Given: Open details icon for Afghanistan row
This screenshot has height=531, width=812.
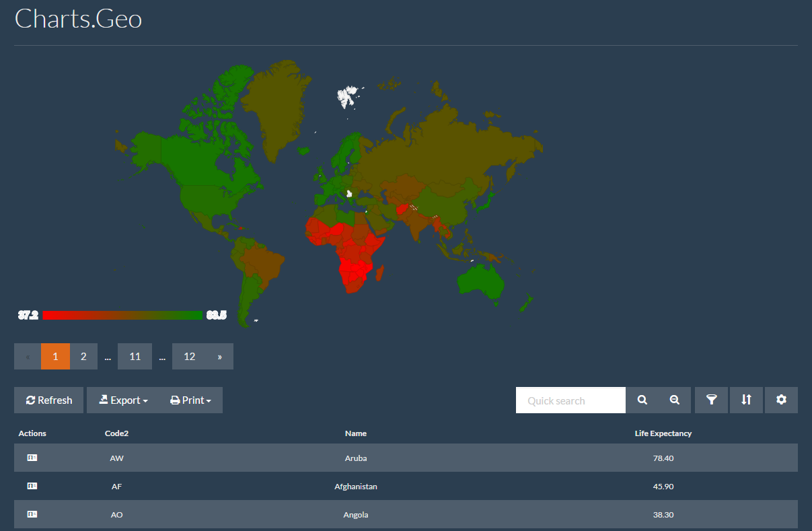Looking at the screenshot, I should 32,486.
